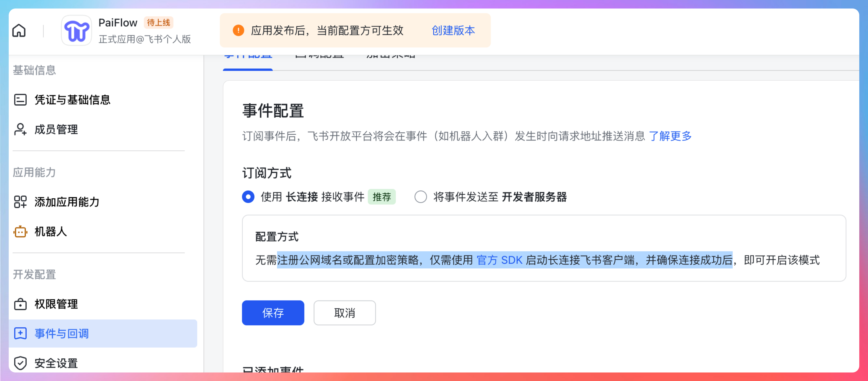868x381 pixels.
Task: Click the 权限管理 lock-bag icon
Action: point(20,304)
